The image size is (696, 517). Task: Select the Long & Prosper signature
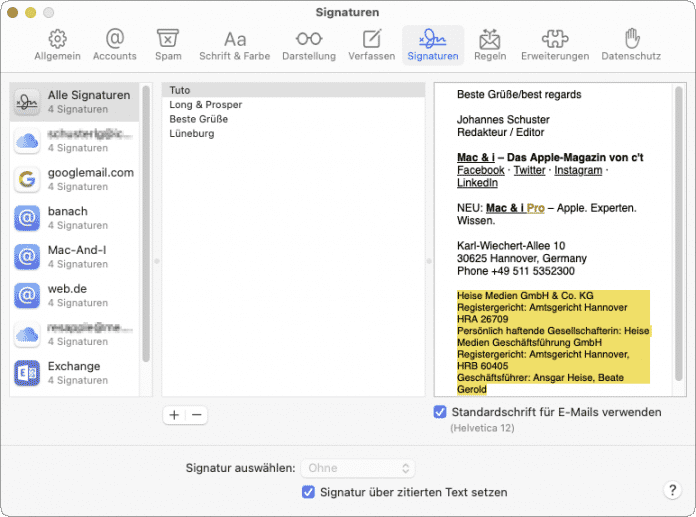click(293, 105)
